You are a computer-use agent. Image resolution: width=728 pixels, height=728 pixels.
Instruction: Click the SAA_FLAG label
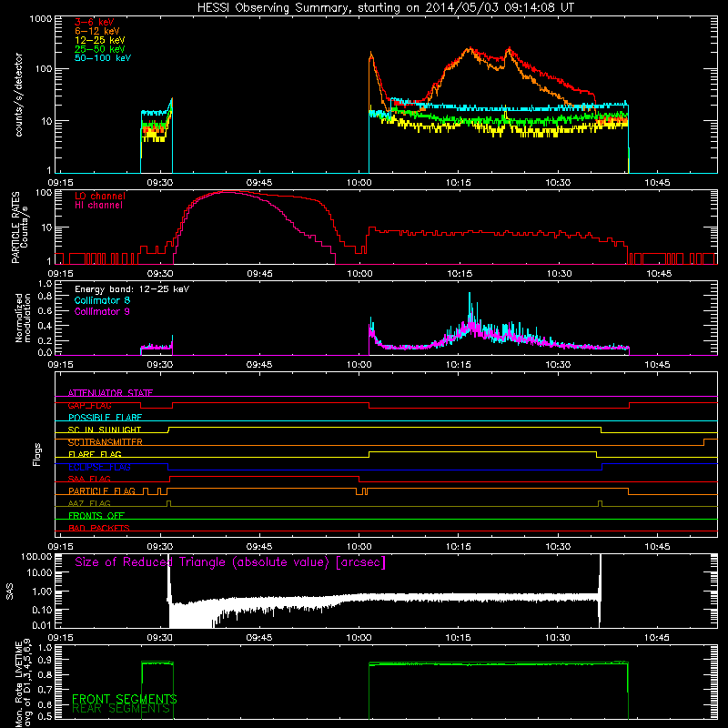(89, 480)
